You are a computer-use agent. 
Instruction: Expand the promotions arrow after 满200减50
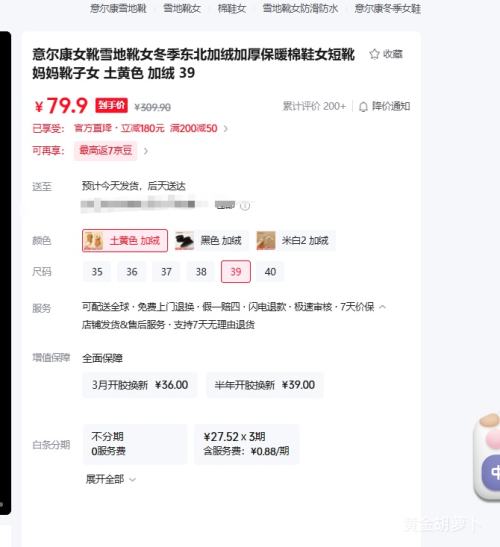[226, 129]
